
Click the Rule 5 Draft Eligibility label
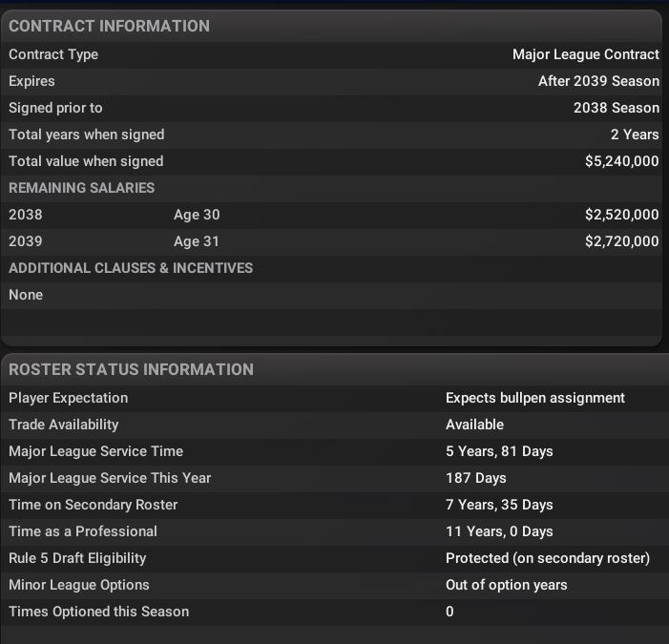coord(77,558)
